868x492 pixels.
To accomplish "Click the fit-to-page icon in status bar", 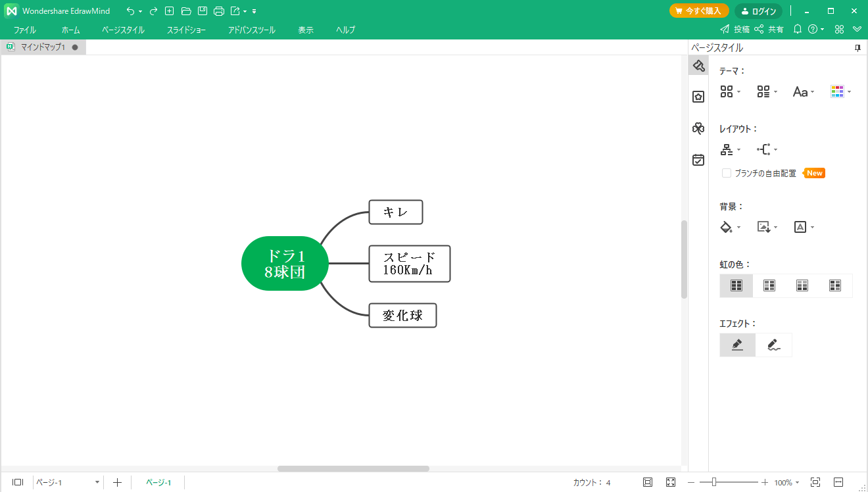I will pos(648,482).
